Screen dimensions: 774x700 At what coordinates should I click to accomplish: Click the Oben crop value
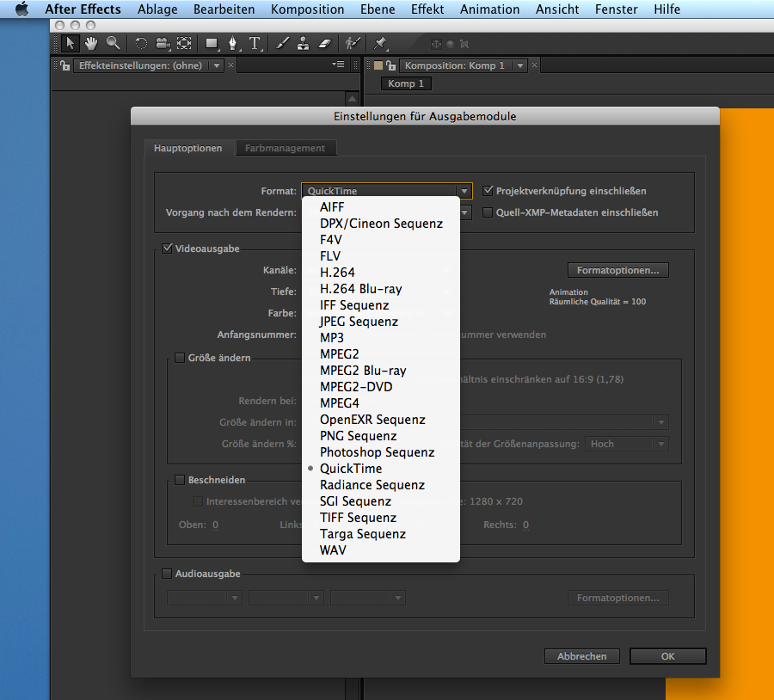coord(215,525)
